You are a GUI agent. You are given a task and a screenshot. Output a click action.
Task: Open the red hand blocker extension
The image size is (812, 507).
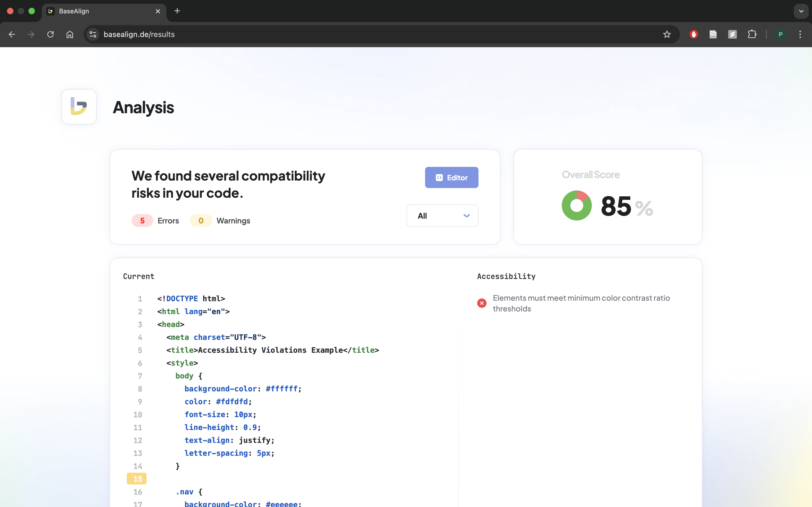[x=694, y=34]
